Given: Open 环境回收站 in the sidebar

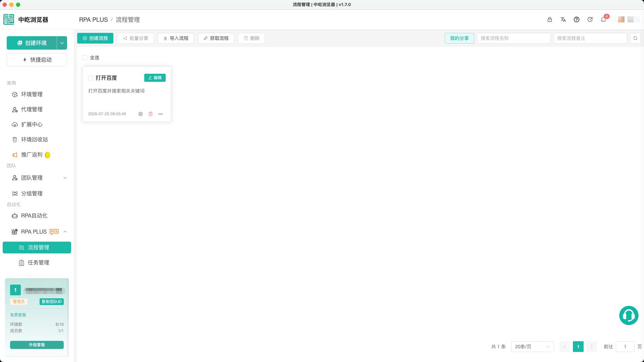Looking at the screenshot, I should pos(37,140).
